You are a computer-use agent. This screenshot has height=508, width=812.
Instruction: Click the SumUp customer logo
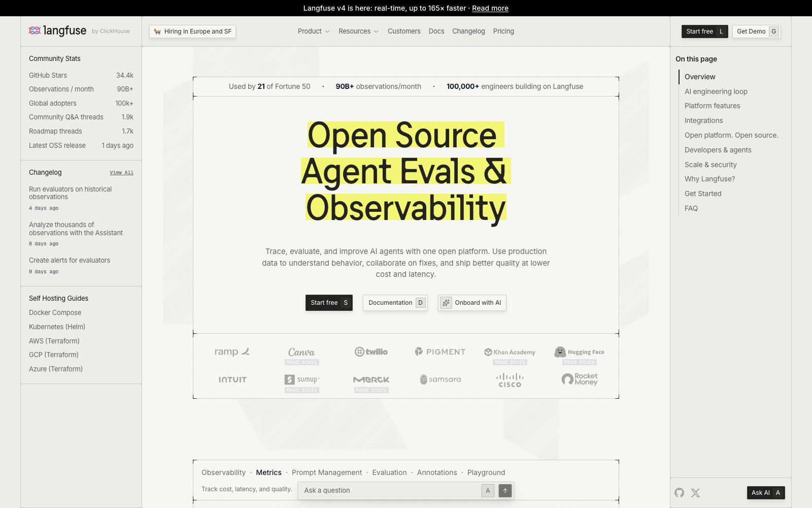pyautogui.click(x=301, y=379)
